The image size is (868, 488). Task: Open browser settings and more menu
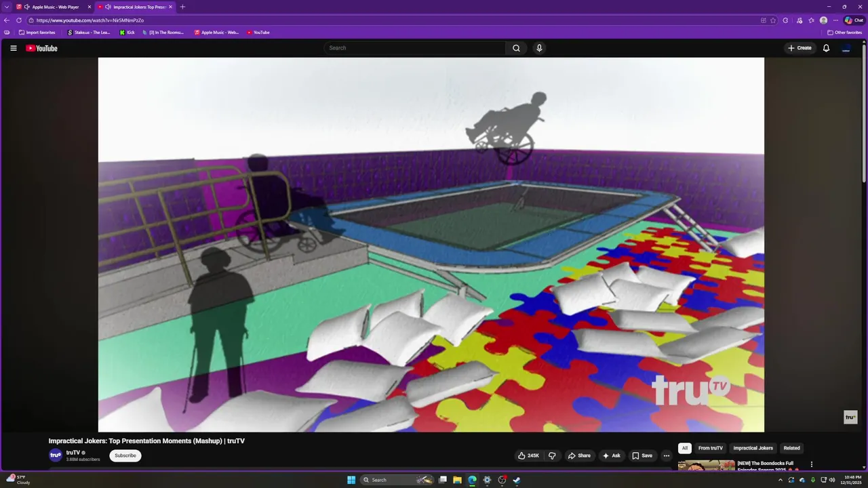tap(835, 20)
